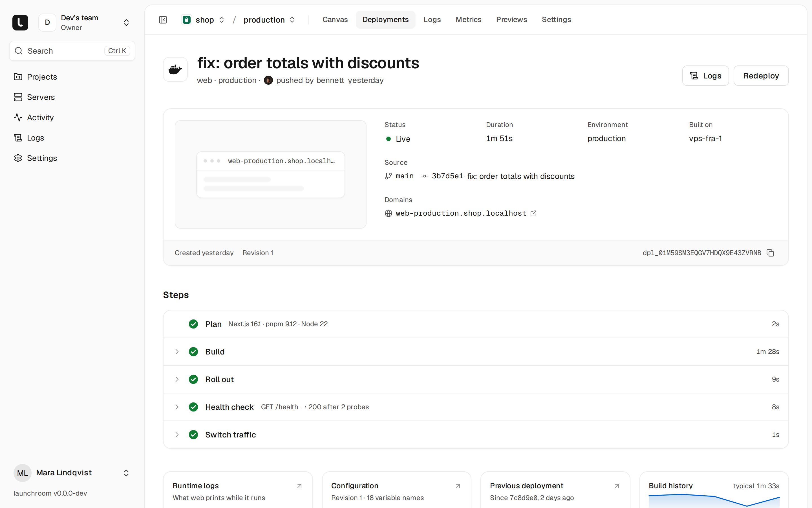Expand the Health check step

click(x=177, y=407)
